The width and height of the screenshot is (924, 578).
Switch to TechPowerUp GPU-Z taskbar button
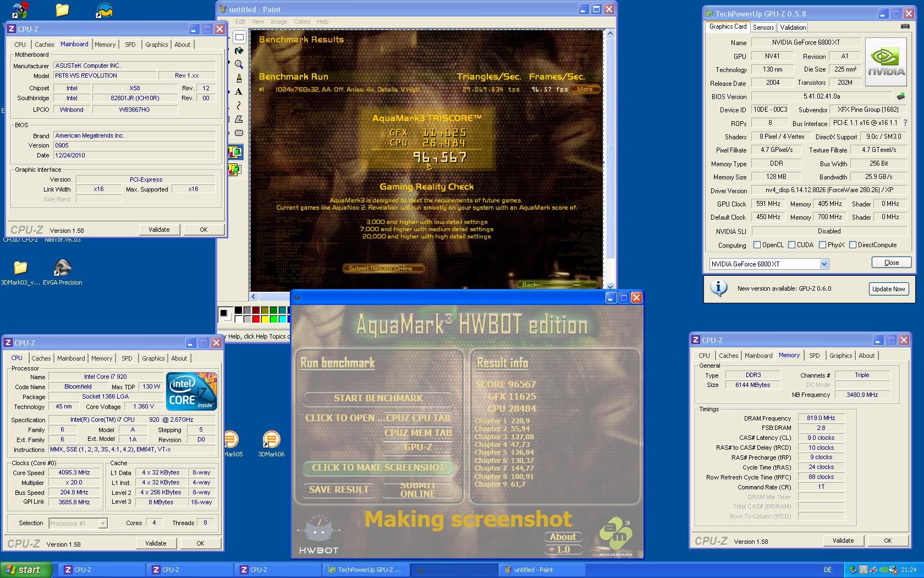pos(365,570)
